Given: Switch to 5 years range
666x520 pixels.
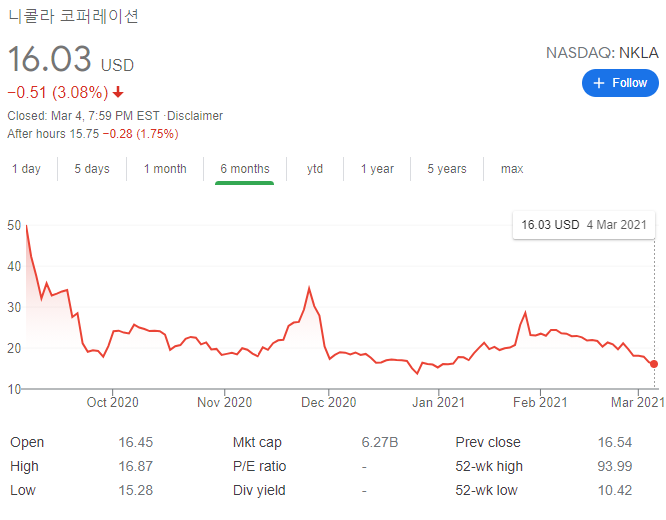Looking at the screenshot, I should [x=447, y=169].
